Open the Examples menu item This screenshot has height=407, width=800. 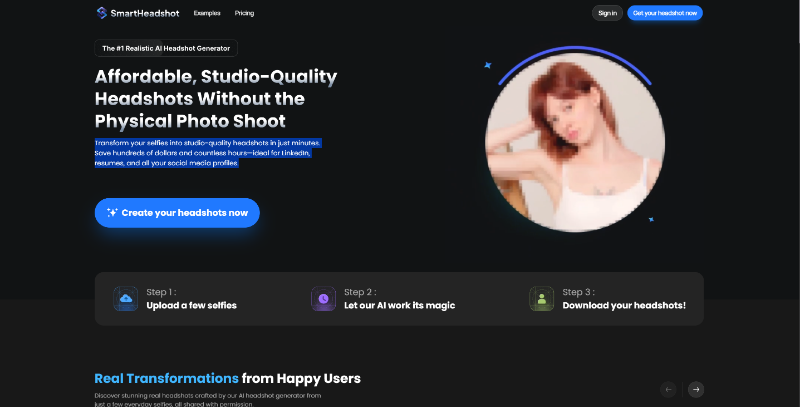click(x=207, y=13)
